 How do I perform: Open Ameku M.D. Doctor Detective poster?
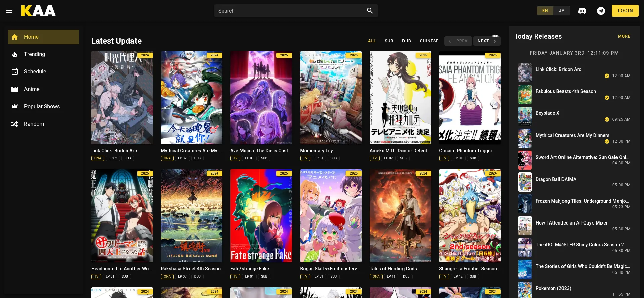(x=400, y=98)
